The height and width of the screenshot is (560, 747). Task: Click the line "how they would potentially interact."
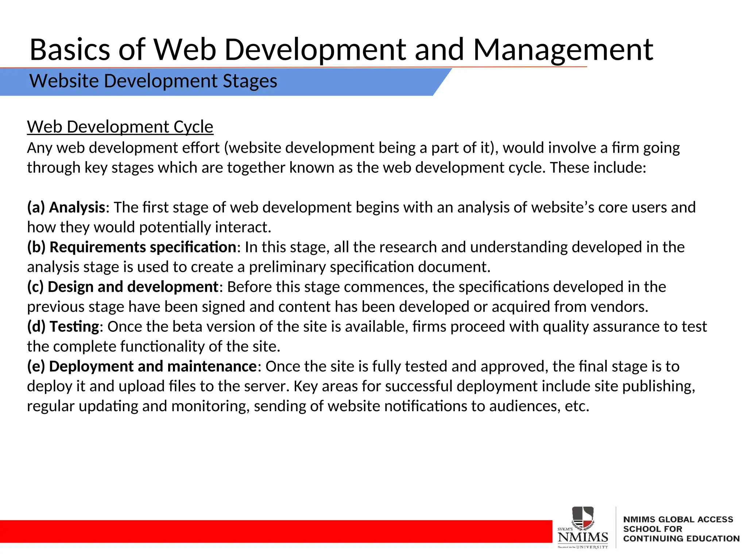pyautogui.click(x=149, y=227)
